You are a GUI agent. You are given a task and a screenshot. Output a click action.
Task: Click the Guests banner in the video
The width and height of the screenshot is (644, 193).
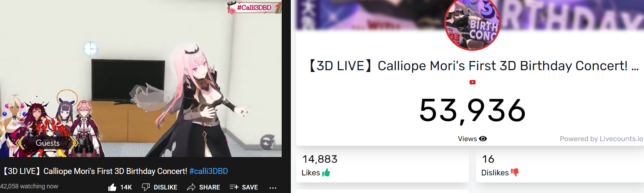pyautogui.click(x=48, y=143)
